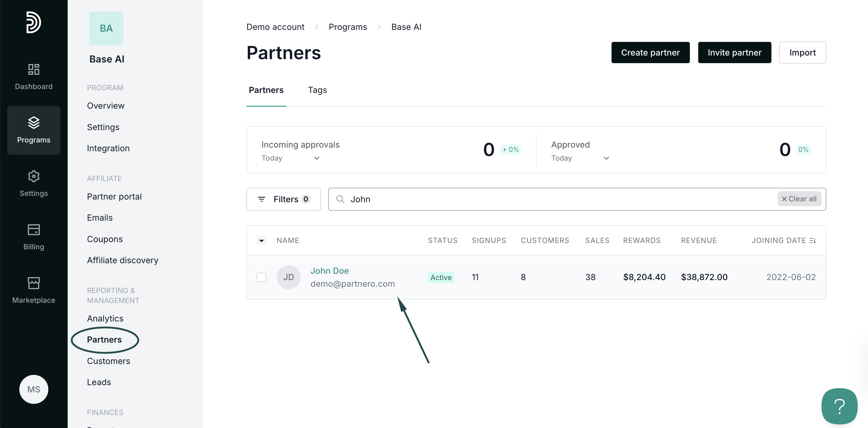The width and height of the screenshot is (868, 428).
Task: Open the Marketplace storefront icon
Action: [x=33, y=283]
